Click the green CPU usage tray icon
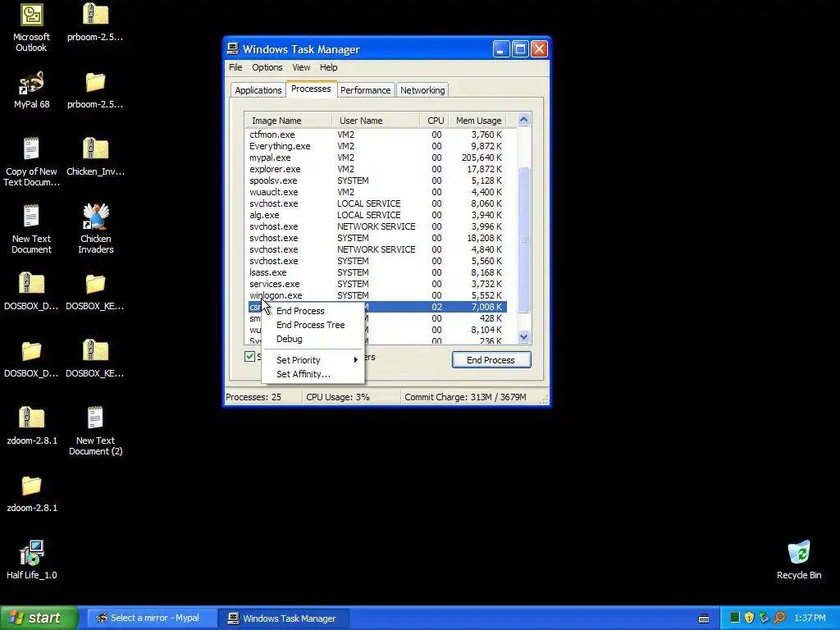 coord(735,618)
